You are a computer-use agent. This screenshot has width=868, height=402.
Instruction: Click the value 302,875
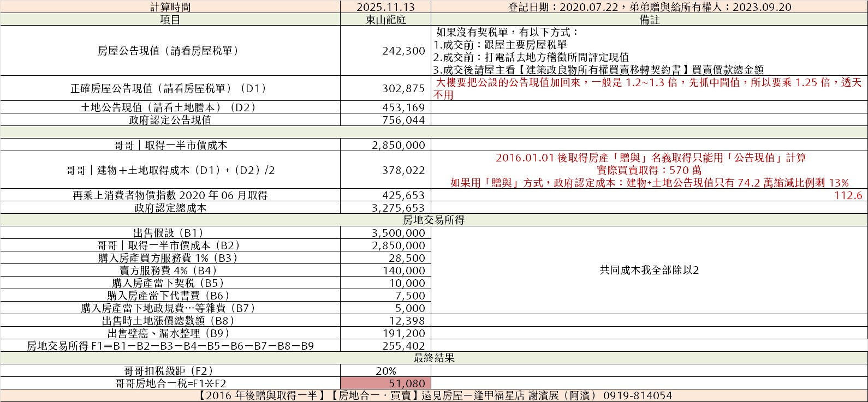coord(404,88)
